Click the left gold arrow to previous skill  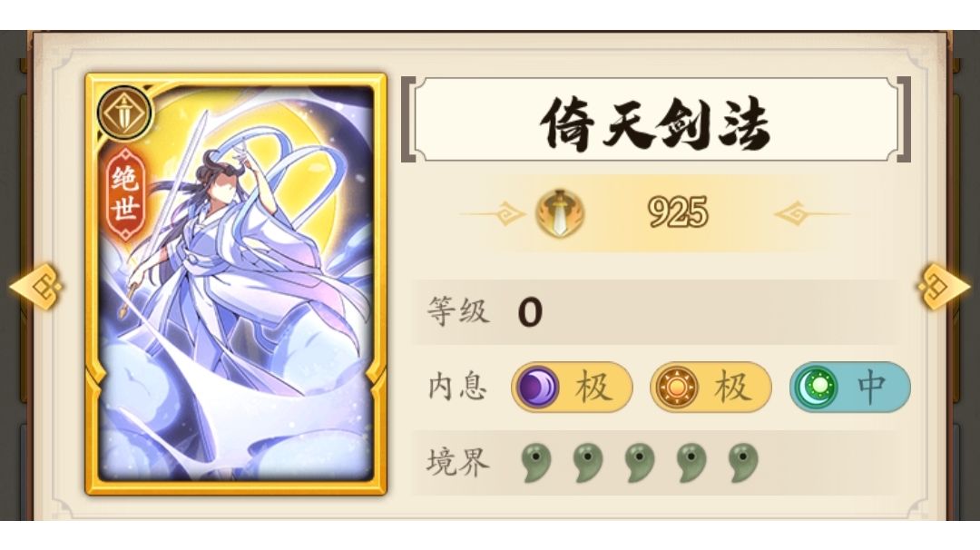pos(36,287)
